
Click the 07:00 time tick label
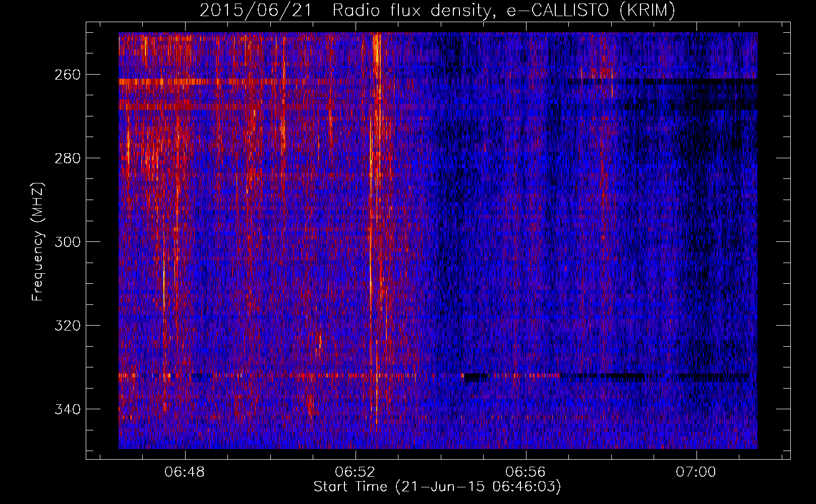click(x=696, y=472)
